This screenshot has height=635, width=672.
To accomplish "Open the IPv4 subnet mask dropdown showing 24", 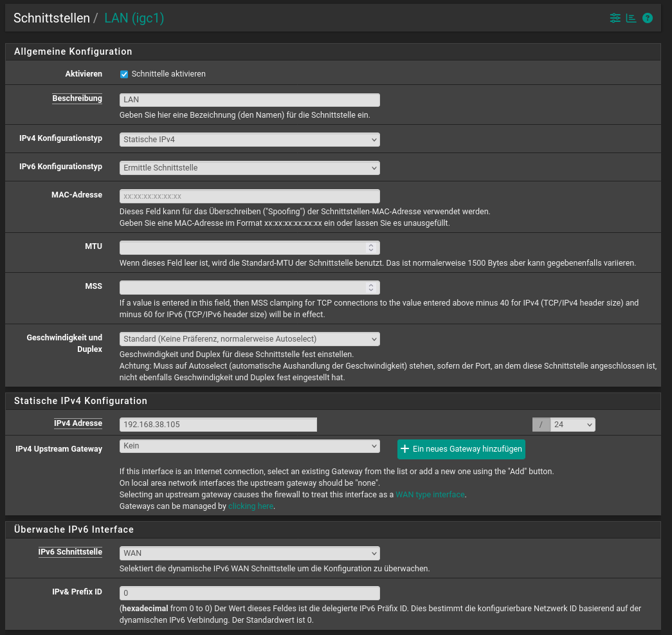I will (x=572, y=425).
